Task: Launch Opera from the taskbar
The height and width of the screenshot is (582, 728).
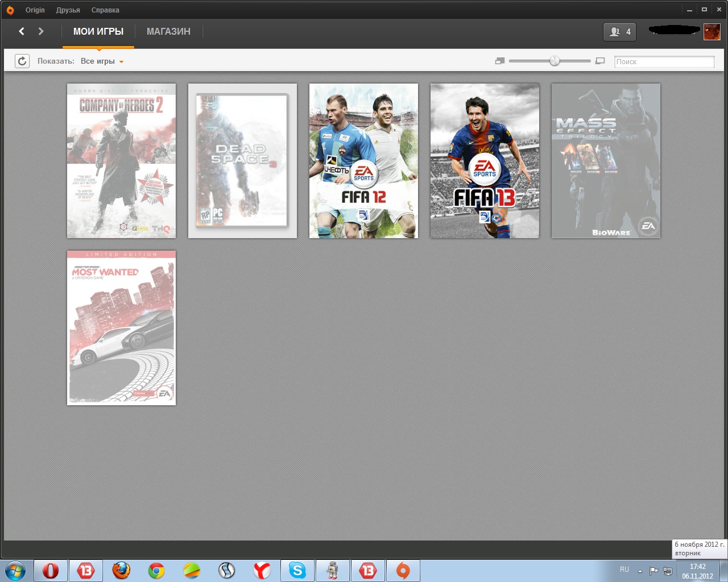Action: coord(51,570)
